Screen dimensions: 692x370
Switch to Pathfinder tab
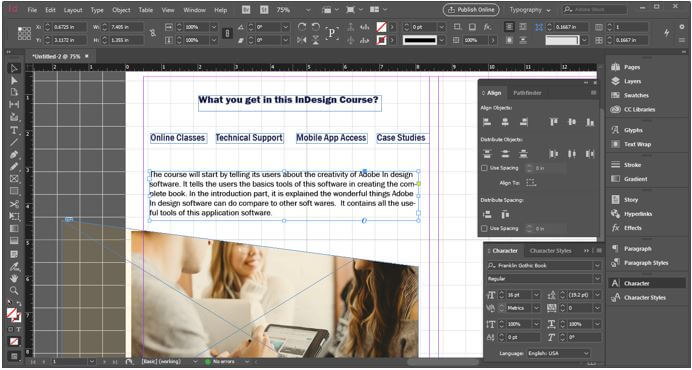(527, 93)
